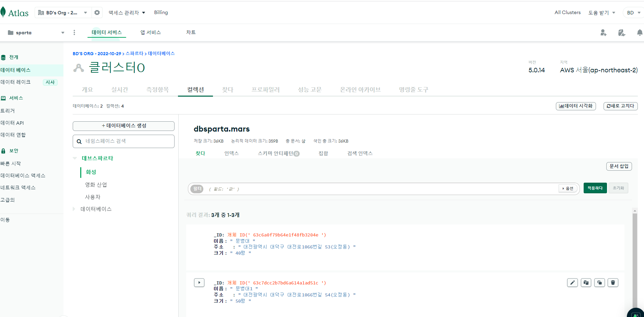Click BD'S ORG breadcrumb link
Viewport: 644px width, 317px height.
(97, 54)
